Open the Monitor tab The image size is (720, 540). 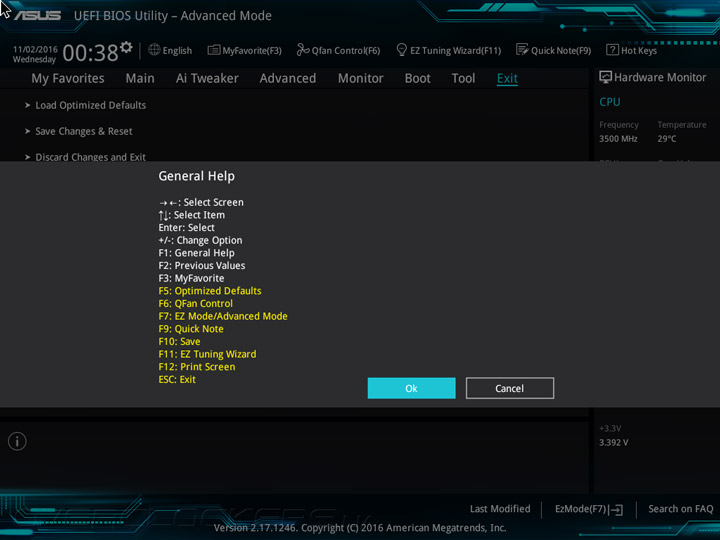[360, 79]
